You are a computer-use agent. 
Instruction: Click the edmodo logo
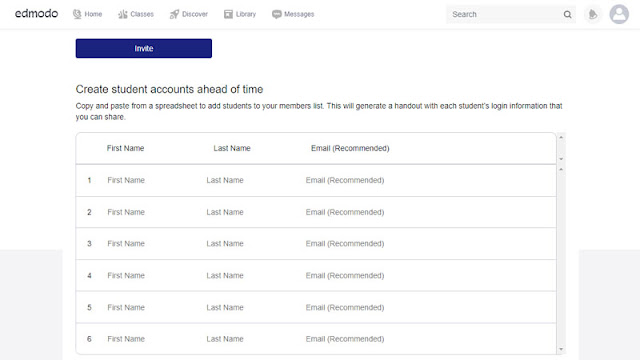pos(36,13)
